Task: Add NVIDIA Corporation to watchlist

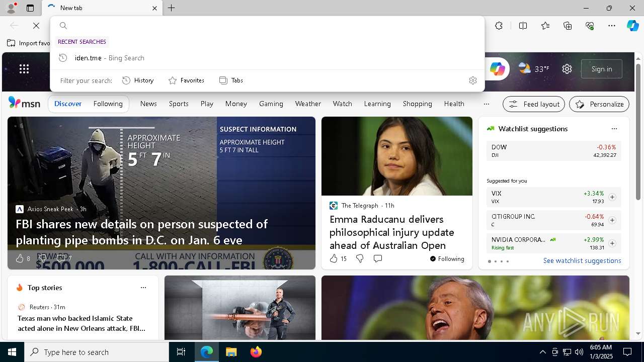Action: (x=612, y=243)
